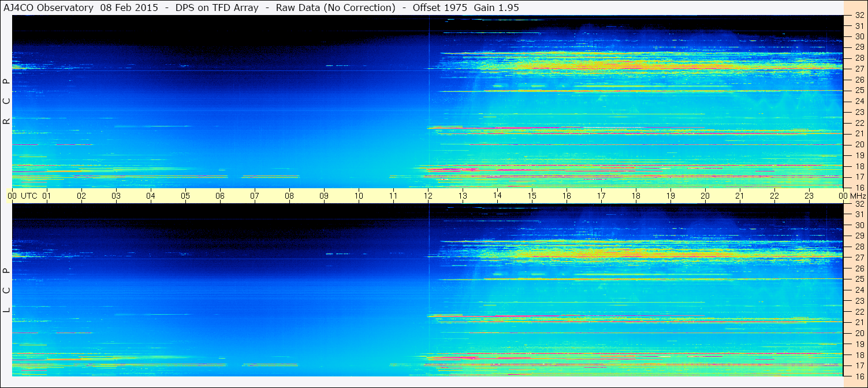868x388 pixels.
Task: Pick the 23 frequency label of the LCP panel
Action: click(859, 301)
